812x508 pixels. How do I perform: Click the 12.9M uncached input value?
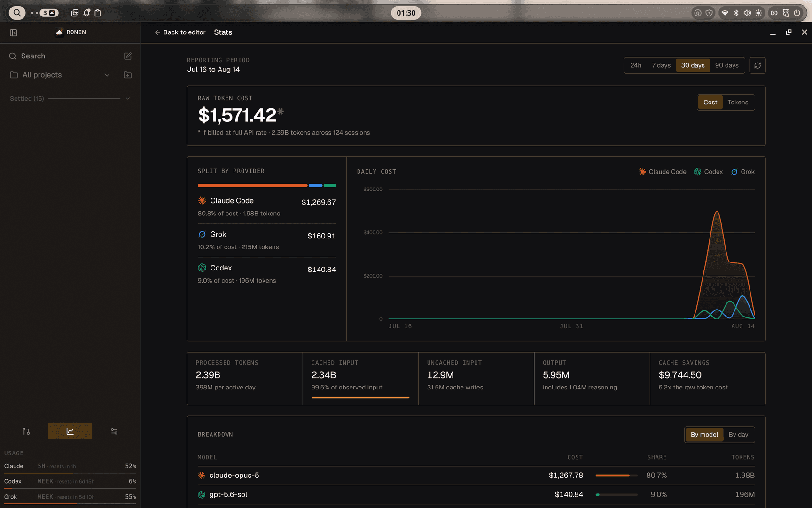(440, 375)
